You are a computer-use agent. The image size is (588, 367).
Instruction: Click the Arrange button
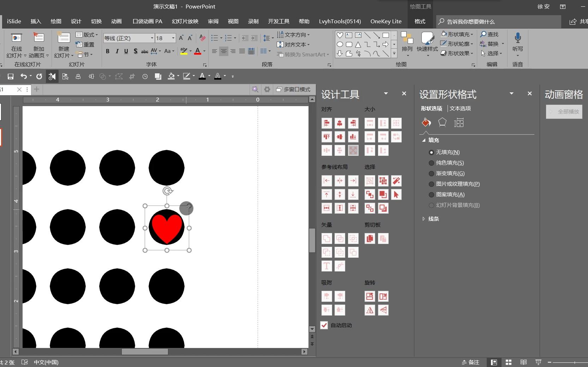coord(407,44)
